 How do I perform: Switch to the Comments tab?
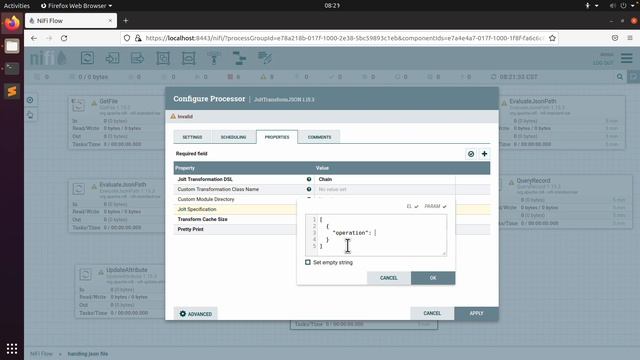tap(320, 137)
